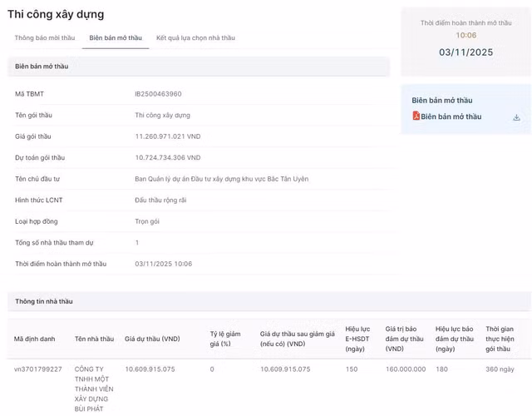Select the Biên bản mở thầu tab
The height and width of the screenshot is (416, 532).
click(116, 38)
